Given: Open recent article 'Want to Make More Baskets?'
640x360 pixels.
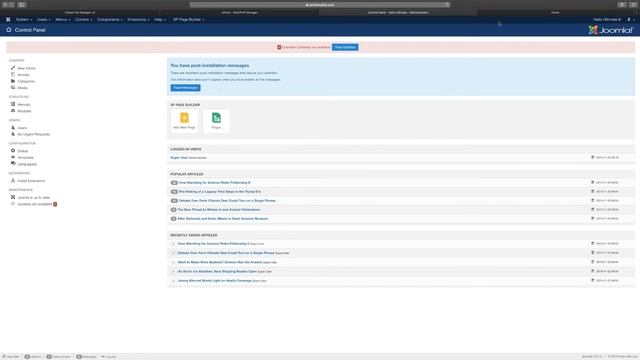Looking at the screenshot, I should coord(220,262).
